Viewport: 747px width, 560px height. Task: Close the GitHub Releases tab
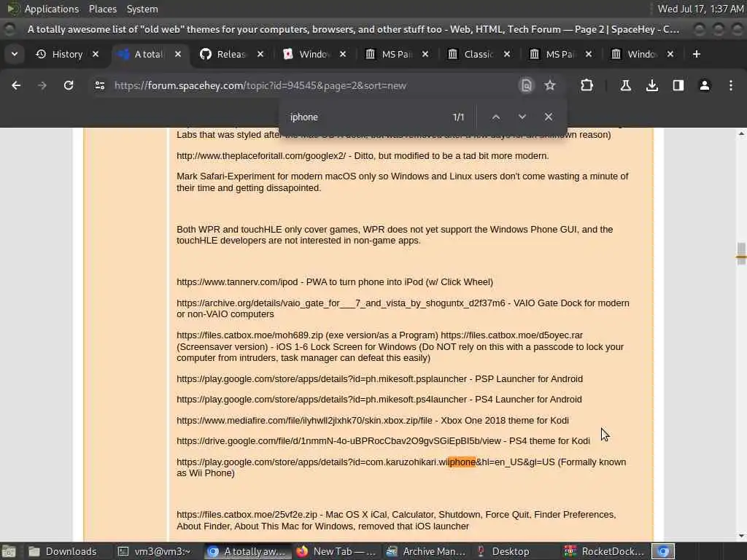(260, 54)
